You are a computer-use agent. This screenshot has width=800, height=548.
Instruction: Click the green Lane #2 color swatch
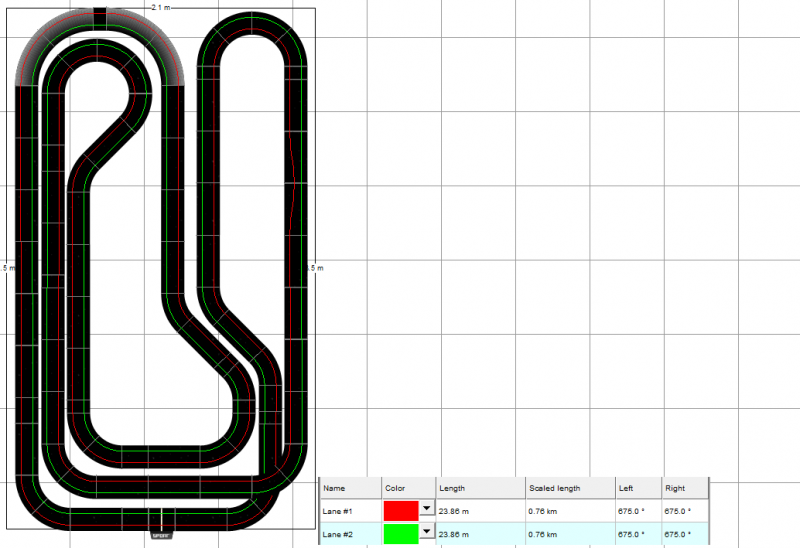tap(401, 534)
